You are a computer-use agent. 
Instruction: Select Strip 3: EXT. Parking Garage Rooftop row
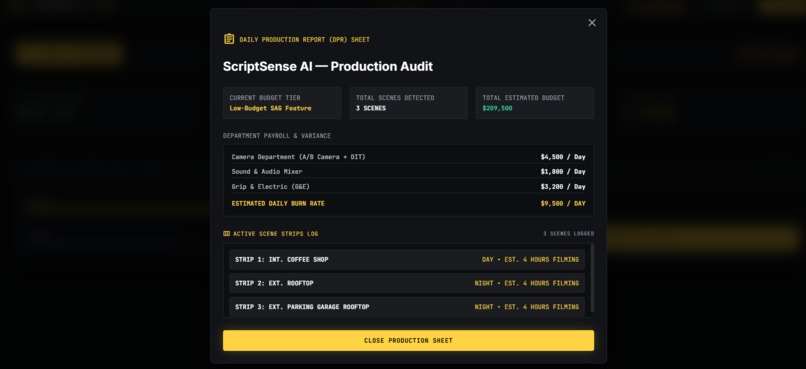pyautogui.click(x=407, y=307)
